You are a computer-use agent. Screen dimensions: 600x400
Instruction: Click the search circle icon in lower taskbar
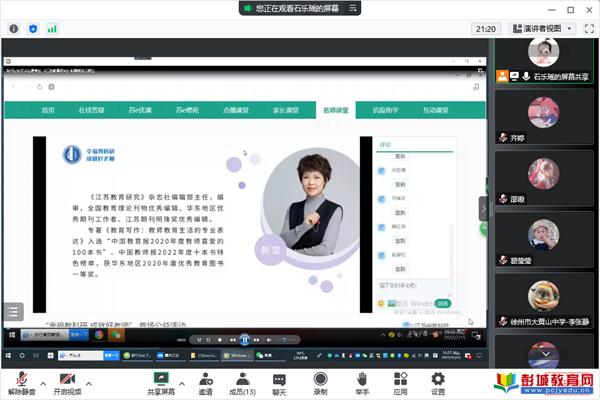22,356
